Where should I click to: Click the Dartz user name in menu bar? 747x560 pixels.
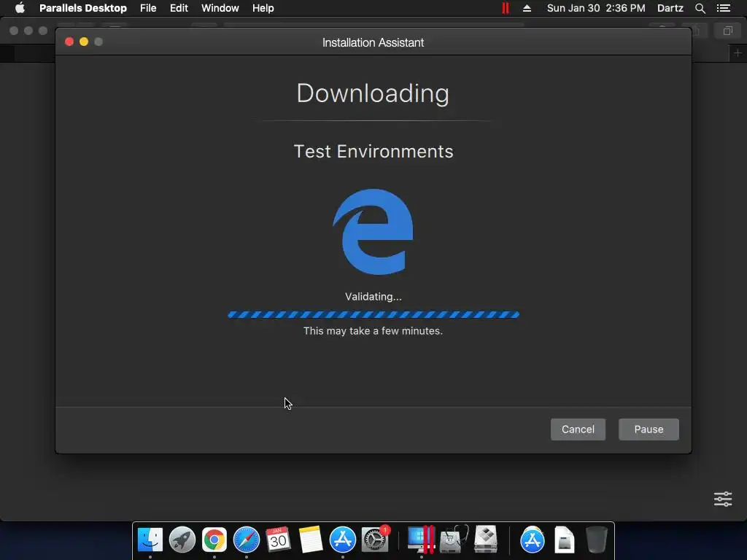pos(670,8)
